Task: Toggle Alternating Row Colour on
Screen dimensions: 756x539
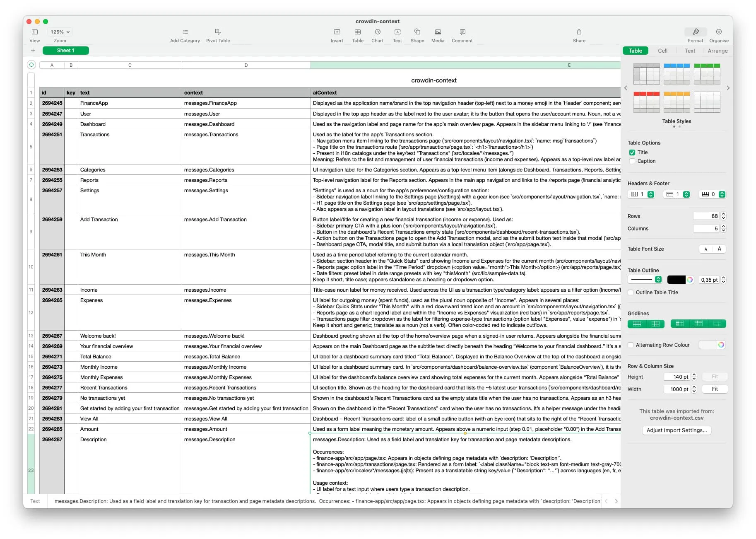Action: 631,345
